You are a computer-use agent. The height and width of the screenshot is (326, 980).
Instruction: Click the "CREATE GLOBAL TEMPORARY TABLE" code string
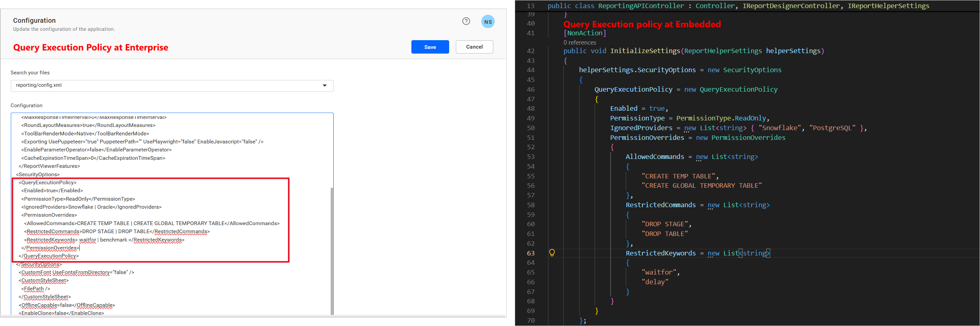702,186
